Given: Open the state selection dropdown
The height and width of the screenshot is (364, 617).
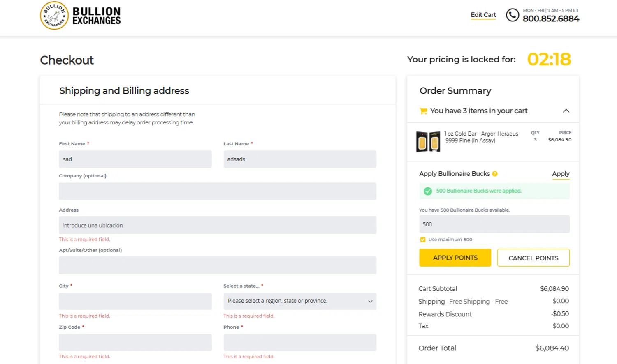Looking at the screenshot, I should point(300,301).
